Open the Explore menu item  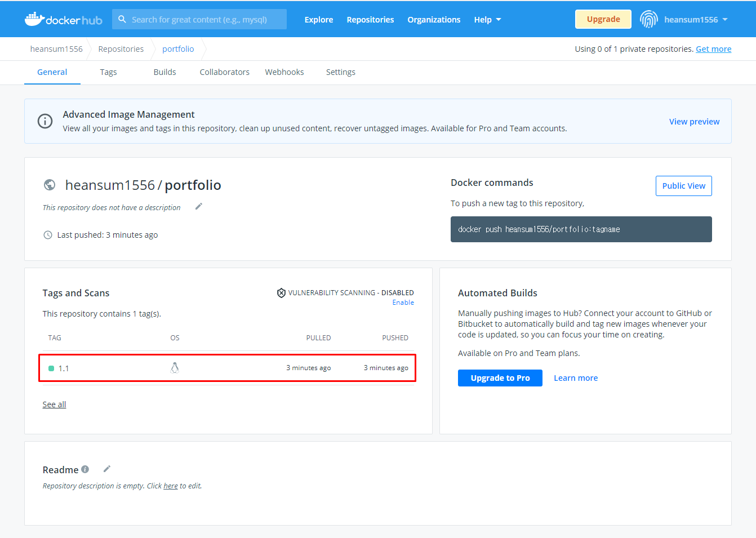319,20
